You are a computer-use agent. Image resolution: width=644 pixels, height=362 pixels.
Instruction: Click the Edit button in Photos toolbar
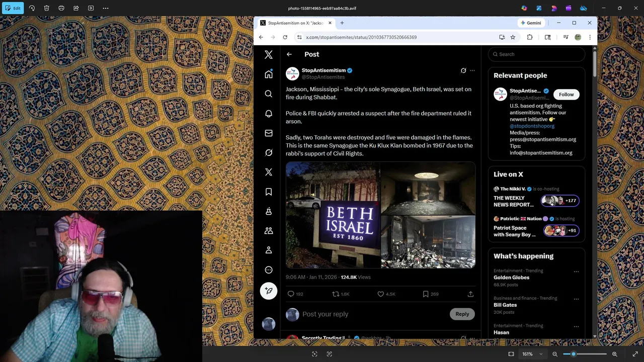[13, 8]
